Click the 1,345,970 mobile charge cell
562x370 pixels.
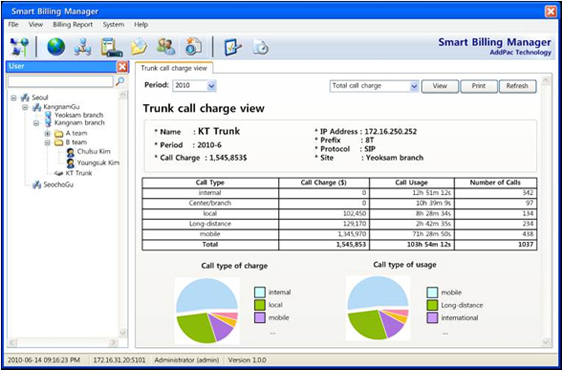(x=324, y=234)
